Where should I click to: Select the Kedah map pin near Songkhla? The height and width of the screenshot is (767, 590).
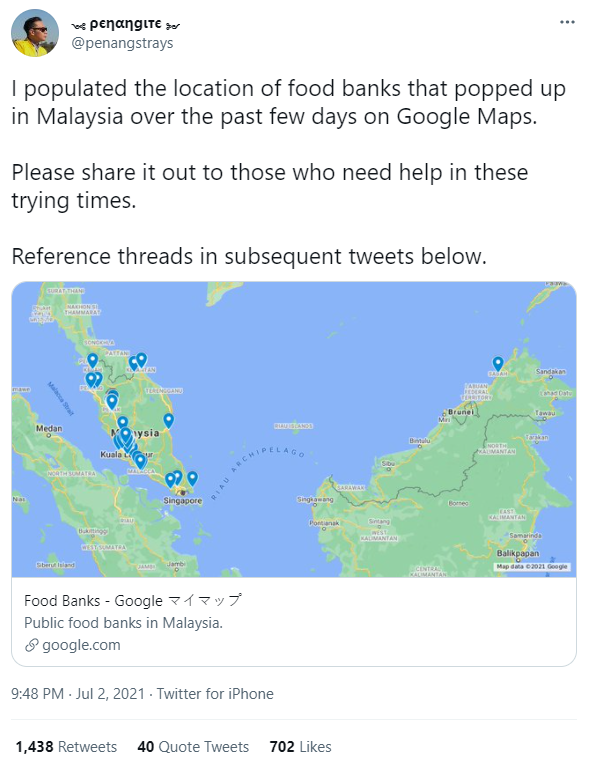92,361
